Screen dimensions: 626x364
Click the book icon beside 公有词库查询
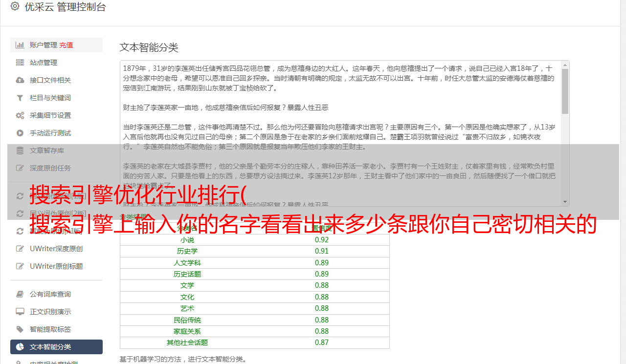[x=20, y=294]
